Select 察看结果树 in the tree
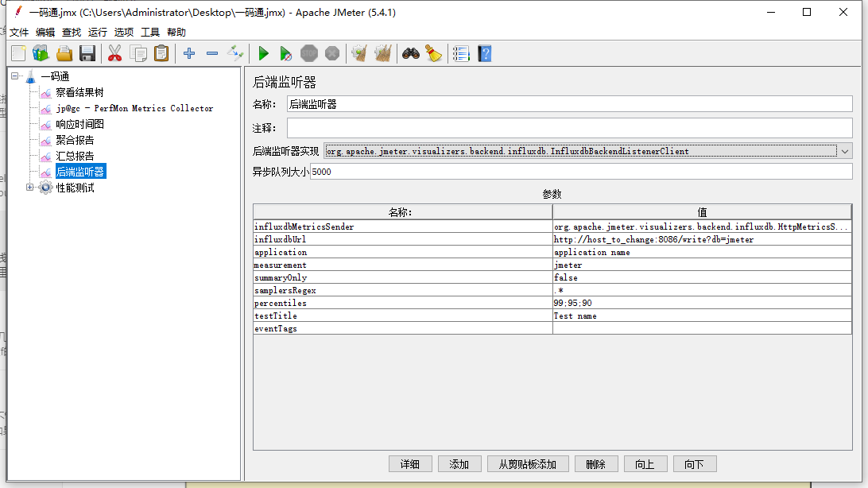This screenshot has width=868, height=488. pos(79,92)
